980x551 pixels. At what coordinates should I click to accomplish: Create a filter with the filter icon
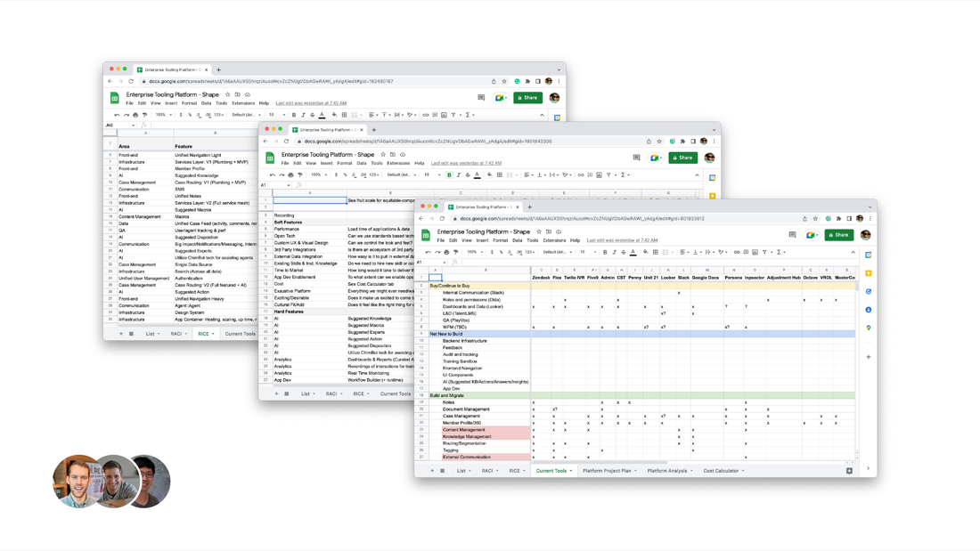764,251
